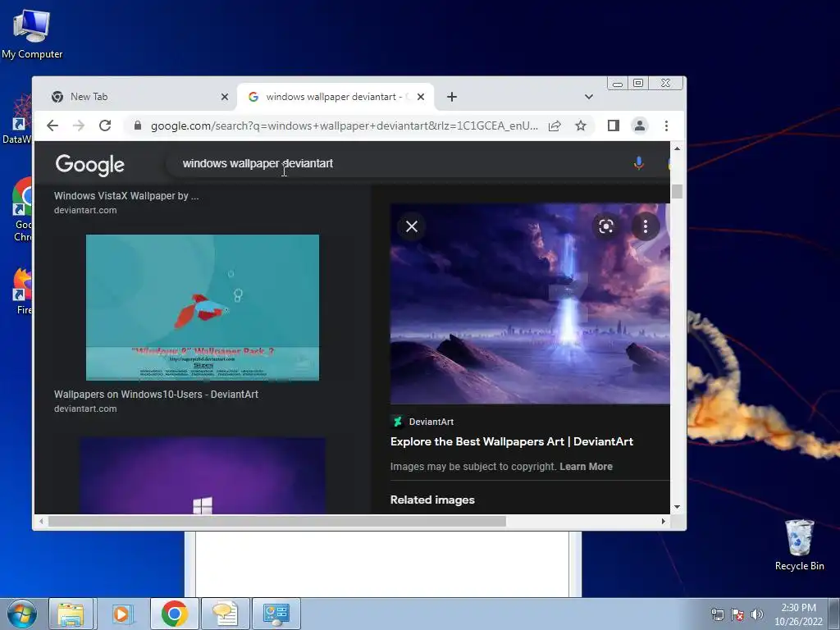The image size is (840, 630).
Task: Open the preview image options menu
Action: pyautogui.click(x=645, y=226)
